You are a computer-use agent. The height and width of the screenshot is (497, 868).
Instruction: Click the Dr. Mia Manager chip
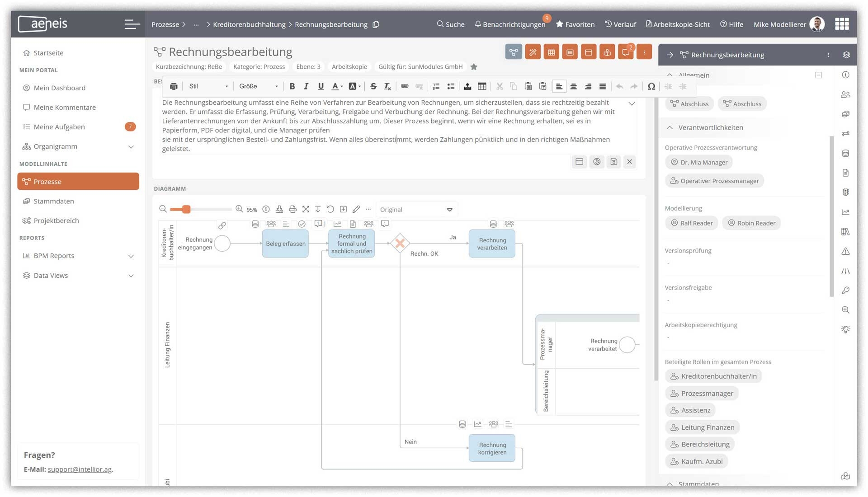699,162
